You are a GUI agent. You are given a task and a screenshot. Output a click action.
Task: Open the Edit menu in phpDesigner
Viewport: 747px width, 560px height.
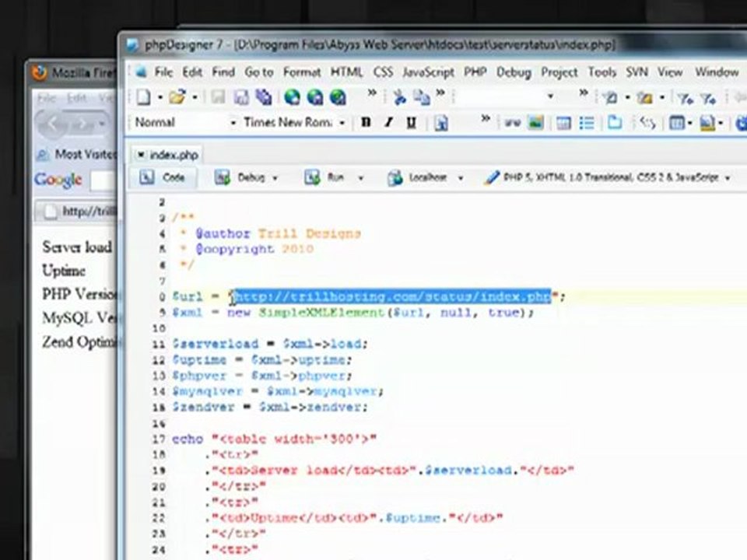(192, 72)
